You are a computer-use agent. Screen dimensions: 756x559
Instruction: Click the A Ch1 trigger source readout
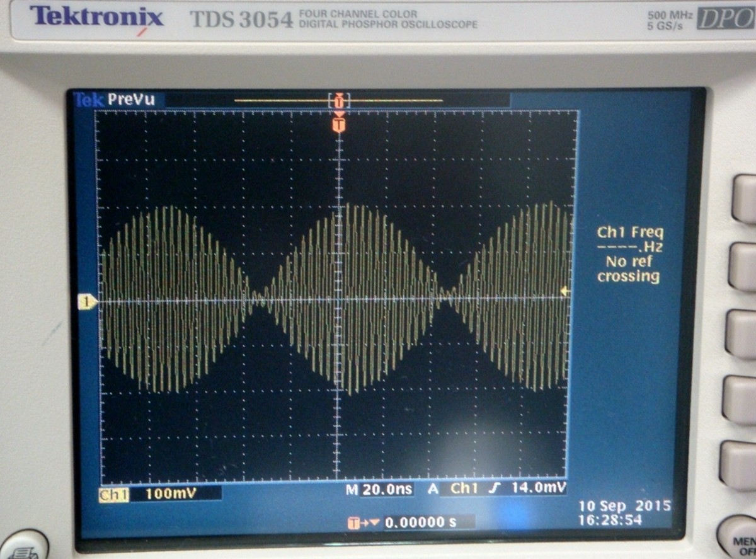tap(453, 488)
